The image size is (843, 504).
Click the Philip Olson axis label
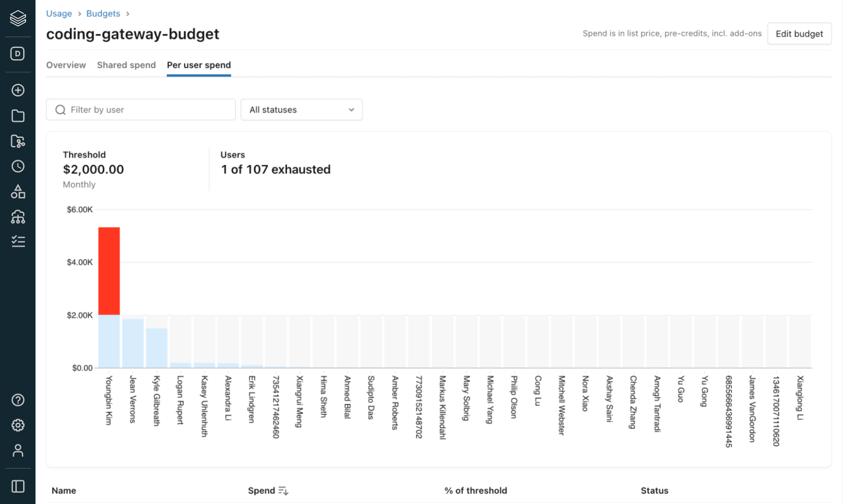point(514,397)
